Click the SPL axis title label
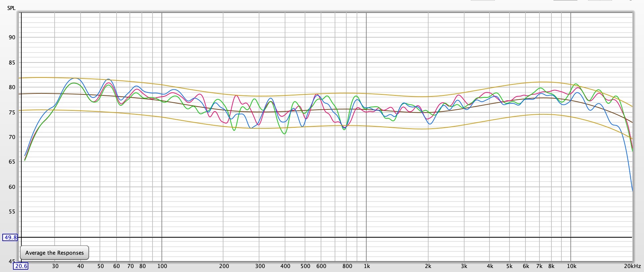The image size is (644, 272). pyautogui.click(x=11, y=8)
